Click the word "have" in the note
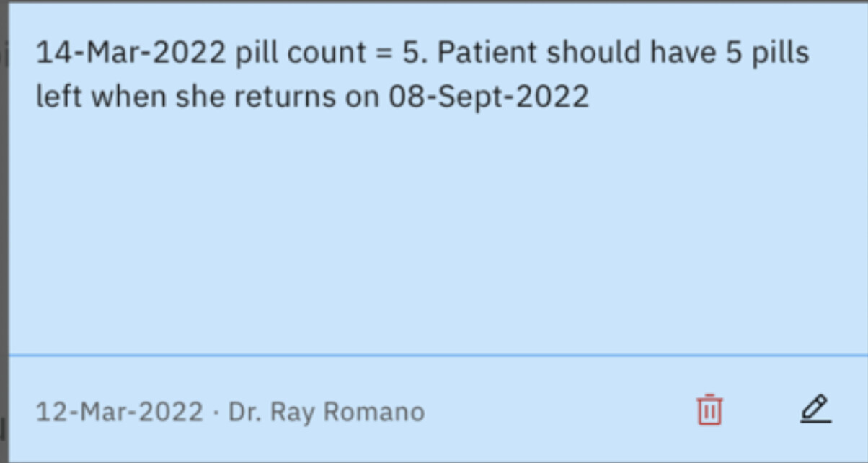The height and width of the screenshot is (463, 868). [x=683, y=53]
